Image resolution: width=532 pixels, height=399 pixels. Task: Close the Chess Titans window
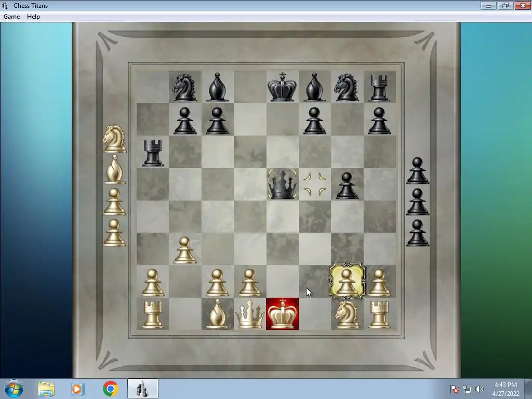click(523, 5)
